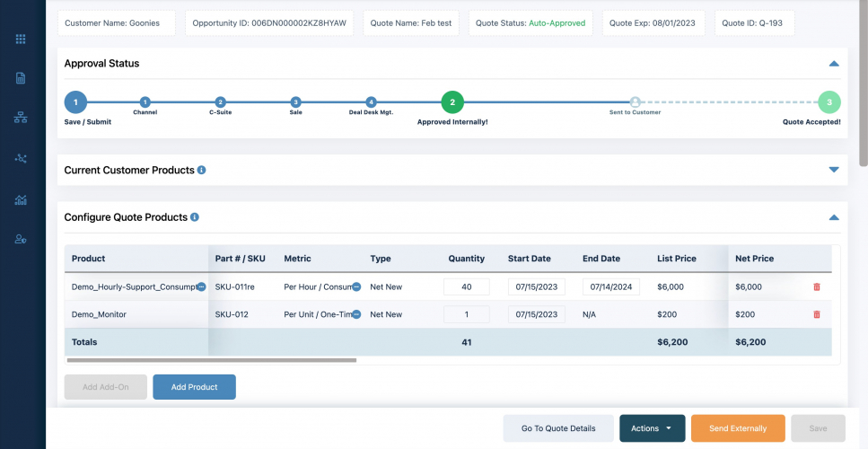
Task: Click the Sent to Customer step icon
Action: click(x=635, y=102)
